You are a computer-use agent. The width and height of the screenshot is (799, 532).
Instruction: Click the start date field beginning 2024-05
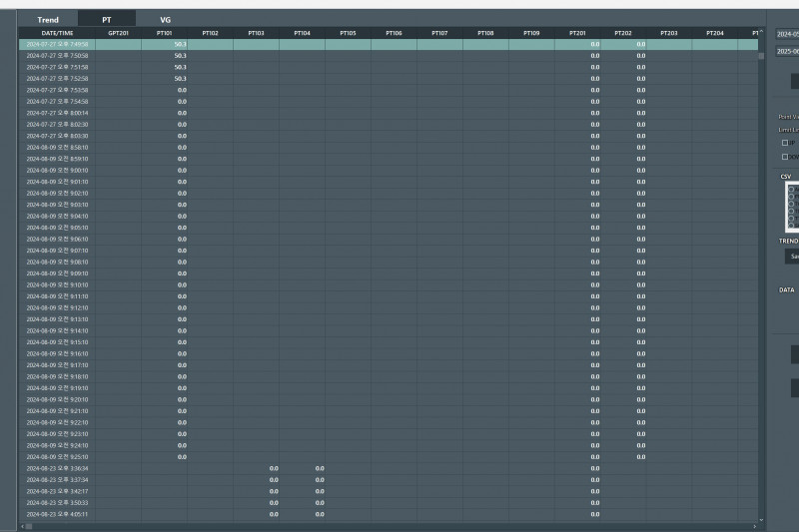(788, 33)
